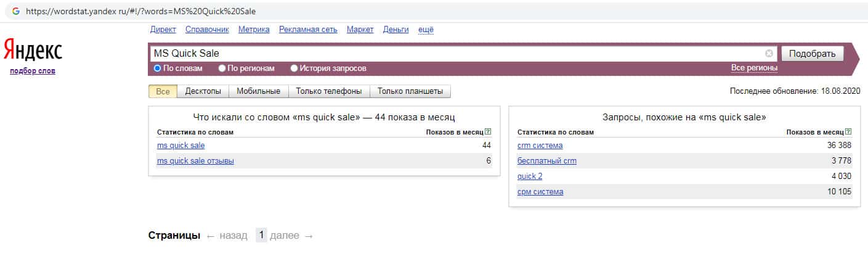Open the 'Справочник' top link
This screenshot has height=269, width=868.
pyautogui.click(x=207, y=30)
